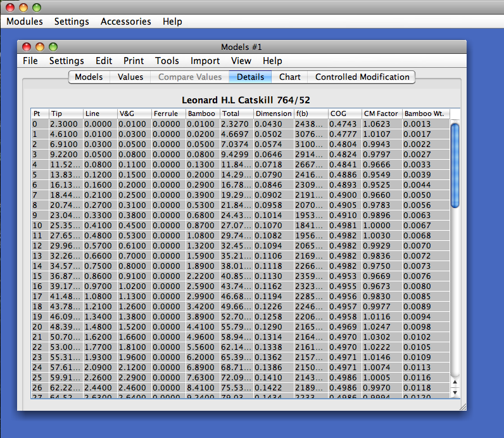
Task: Minimize Models #1 with the yellow button
Action: tap(40, 47)
